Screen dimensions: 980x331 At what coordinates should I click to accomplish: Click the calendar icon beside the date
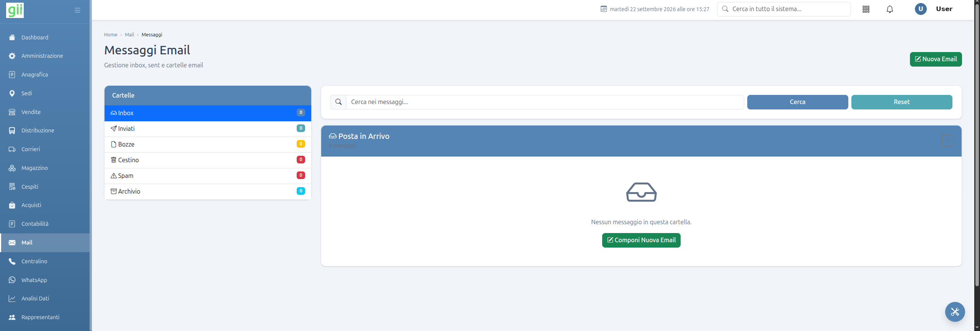pyautogui.click(x=604, y=9)
